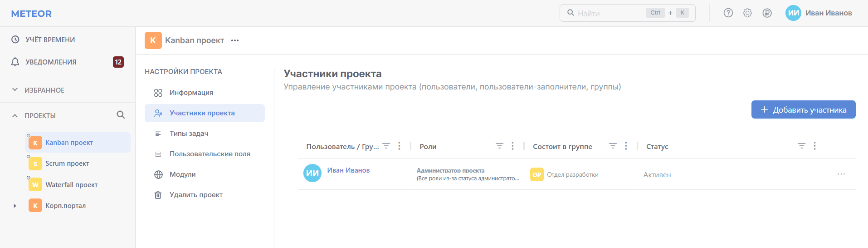The height and width of the screenshot is (248, 868).
Task: Sort by the Пользователь / Гру... column header
Action: point(342,146)
